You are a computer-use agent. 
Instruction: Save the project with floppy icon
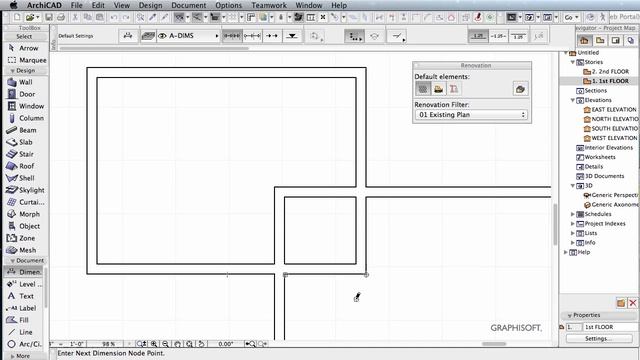coord(49,17)
